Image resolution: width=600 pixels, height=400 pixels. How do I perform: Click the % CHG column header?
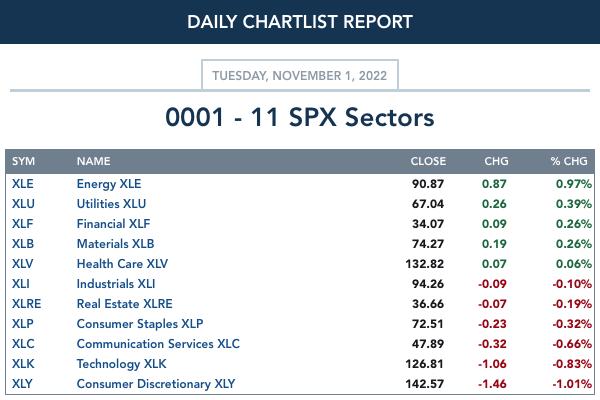[x=569, y=161]
